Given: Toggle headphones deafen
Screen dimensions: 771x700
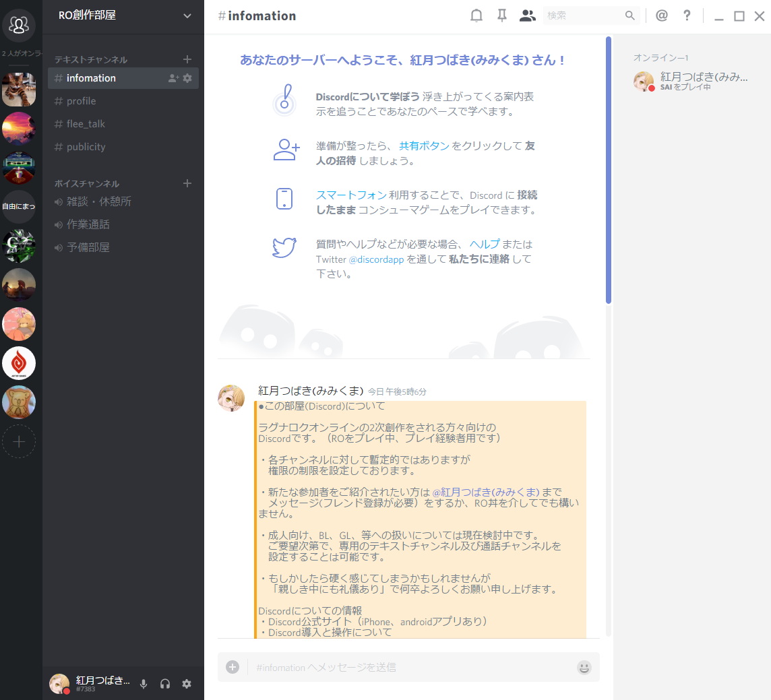Looking at the screenshot, I should coord(165,684).
